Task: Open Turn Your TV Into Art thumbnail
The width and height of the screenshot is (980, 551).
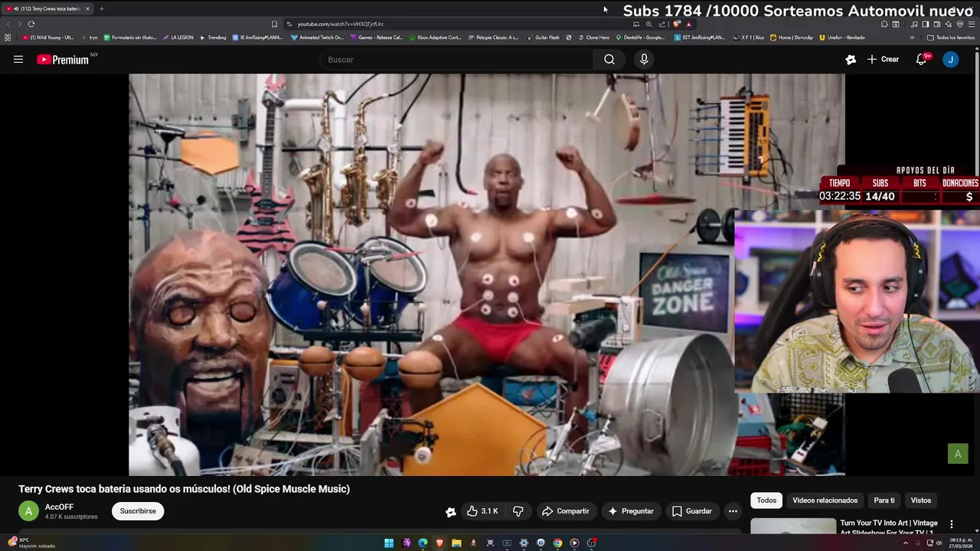Action: (x=793, y=526)
